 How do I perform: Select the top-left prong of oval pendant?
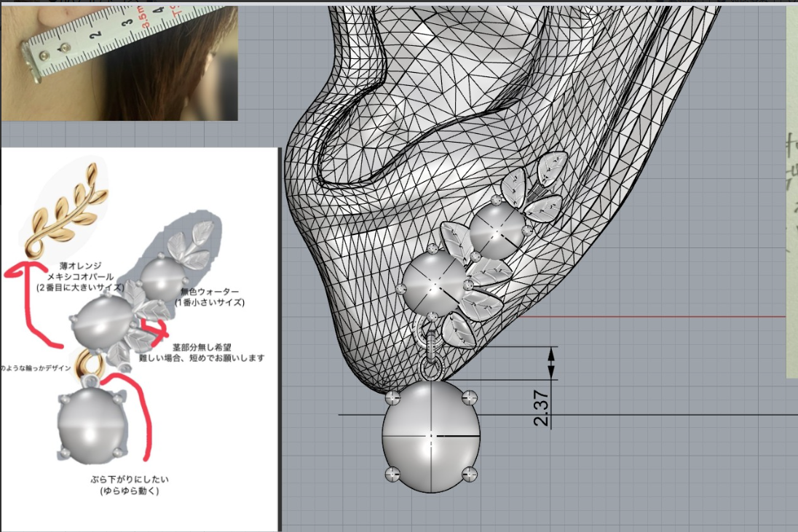[392, 398]
